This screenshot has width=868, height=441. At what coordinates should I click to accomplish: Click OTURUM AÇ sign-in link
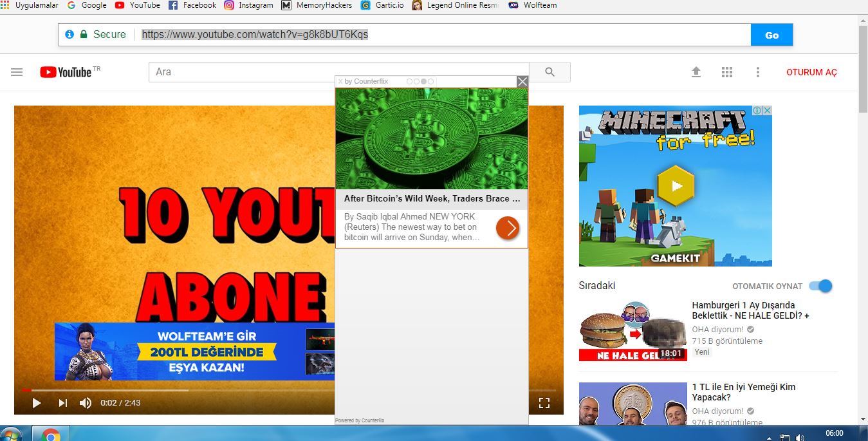(811, 73)
